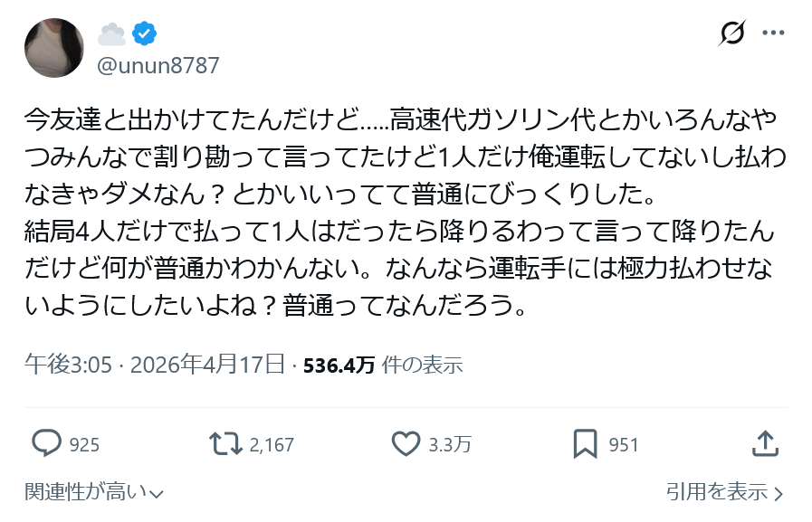Click the blue verified badge
The height and width of the screenshot is (522, 812).
click(x=144, y=34)
